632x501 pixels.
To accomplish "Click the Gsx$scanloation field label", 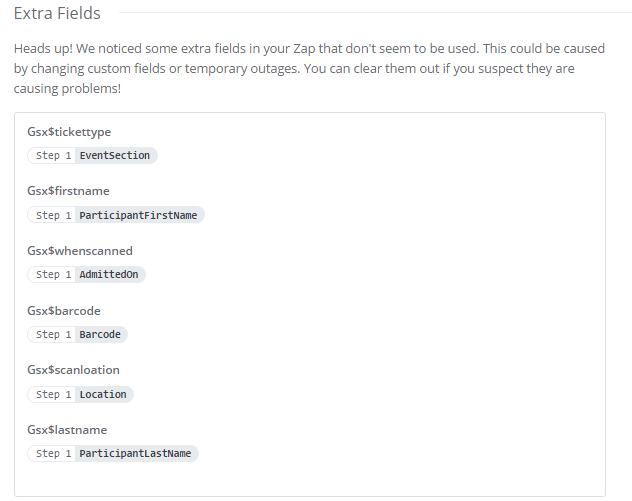I will (73, 370).
